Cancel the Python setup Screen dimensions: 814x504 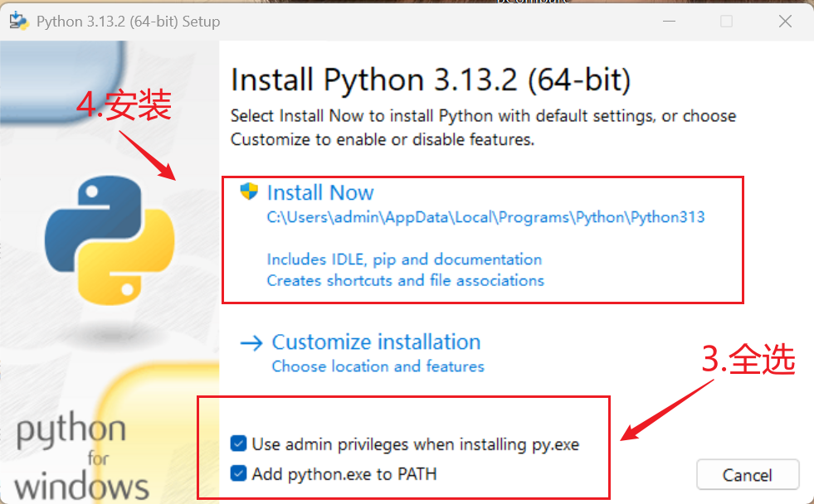point(748,474)
